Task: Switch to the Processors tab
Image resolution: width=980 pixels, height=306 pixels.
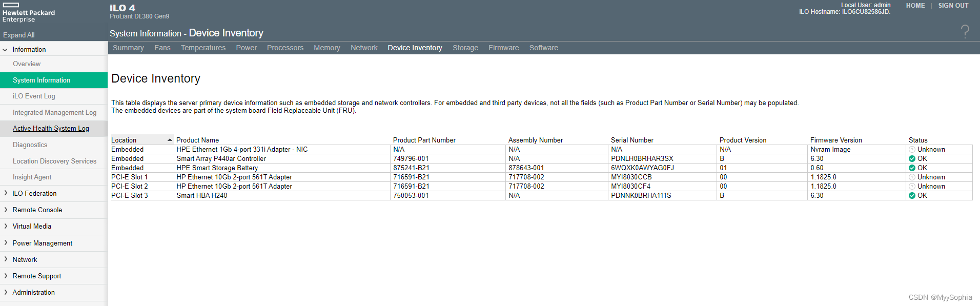Action: click(285, 48)
